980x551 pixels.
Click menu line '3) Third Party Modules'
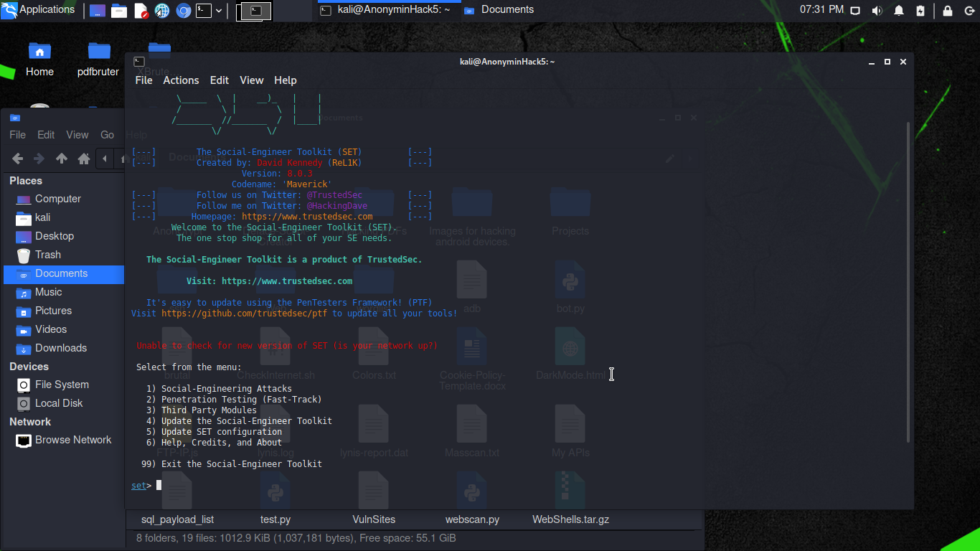tap(201, 410)
